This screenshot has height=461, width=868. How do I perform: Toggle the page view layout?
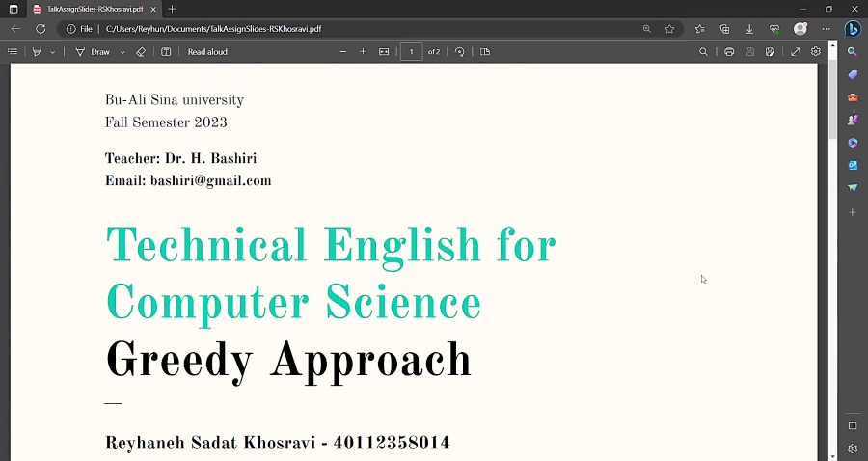(485, 52)
